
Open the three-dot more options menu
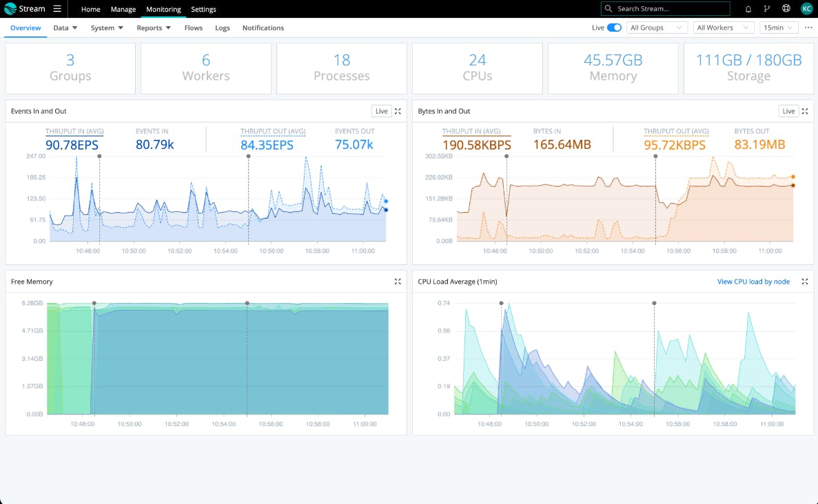(x=808, y=28)
